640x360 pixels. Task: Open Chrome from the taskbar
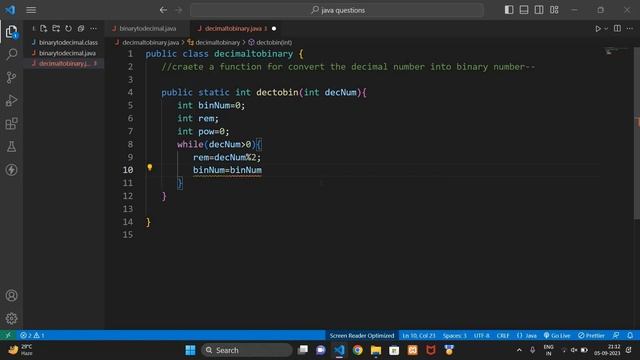[x=358, y=350]
